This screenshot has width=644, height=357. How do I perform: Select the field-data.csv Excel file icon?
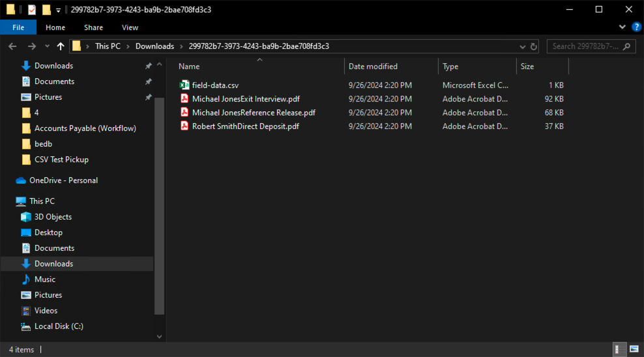click(x=184, y=85)
